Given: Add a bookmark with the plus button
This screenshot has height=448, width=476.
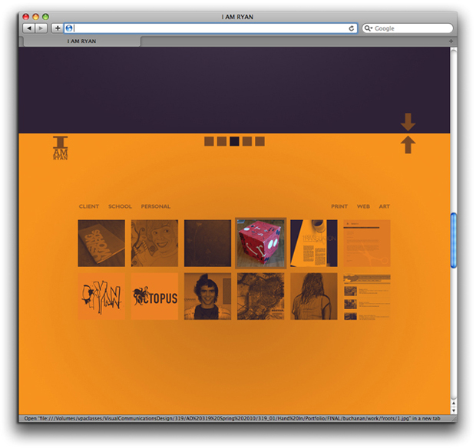Looking at the screenshot, I should point(57,28).
